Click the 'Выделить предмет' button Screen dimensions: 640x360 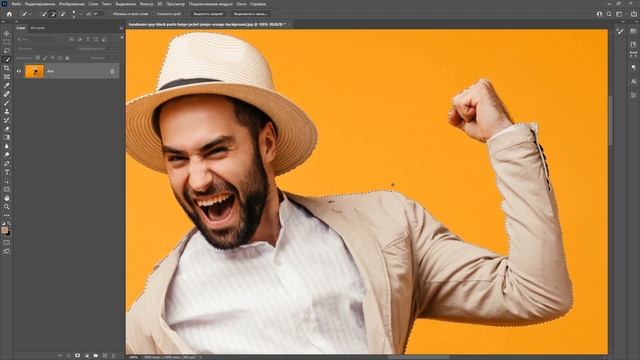pyautogui.click(x=208, y=14)
